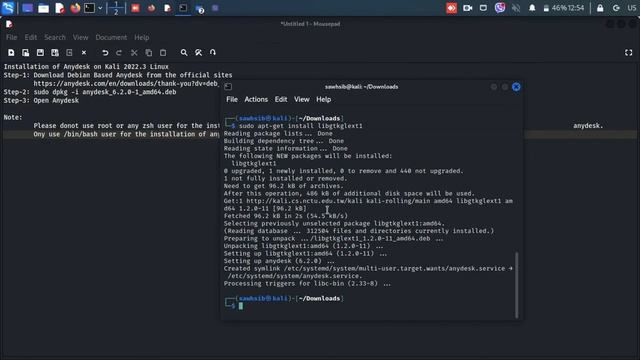
Task: Open Find and Replace toolbar icon
Action: 198,53
